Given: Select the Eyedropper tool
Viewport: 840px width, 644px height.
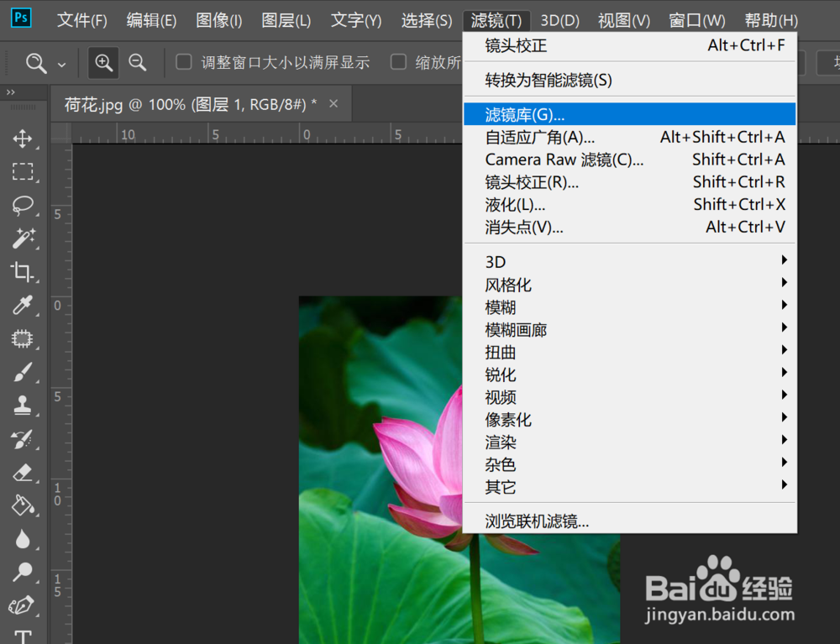Looking at the screenshot, I should tap(24, 306).
